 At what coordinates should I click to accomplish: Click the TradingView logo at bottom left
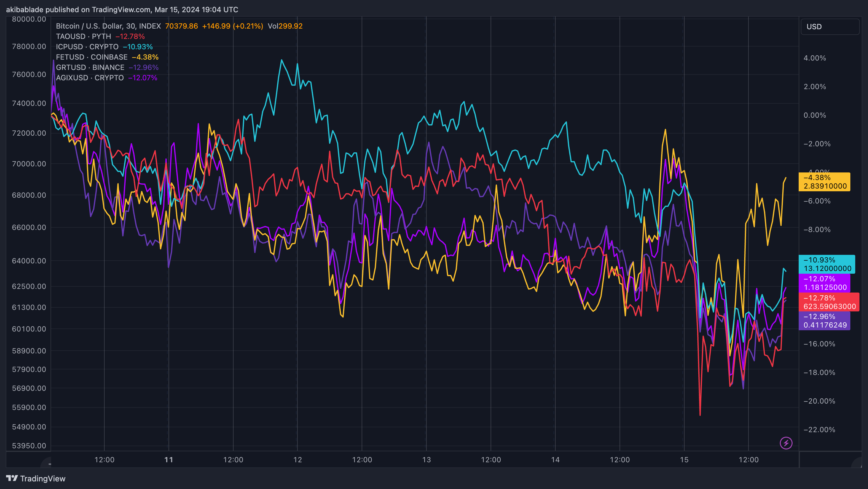click(x=36, y=478)
